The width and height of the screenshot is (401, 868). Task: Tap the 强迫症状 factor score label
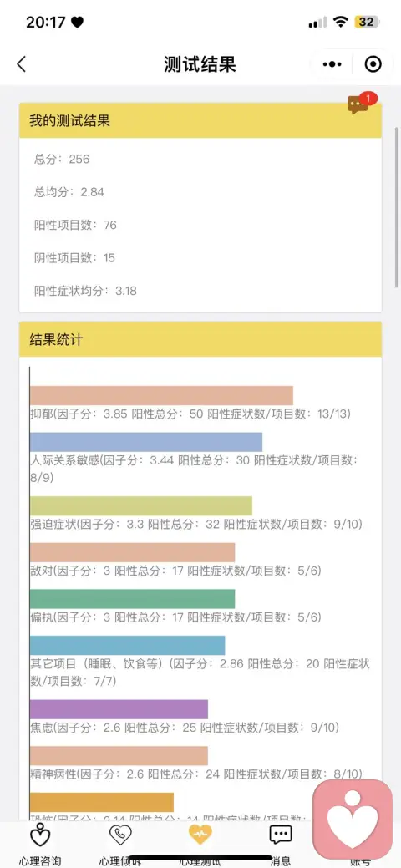coord(196,525)
